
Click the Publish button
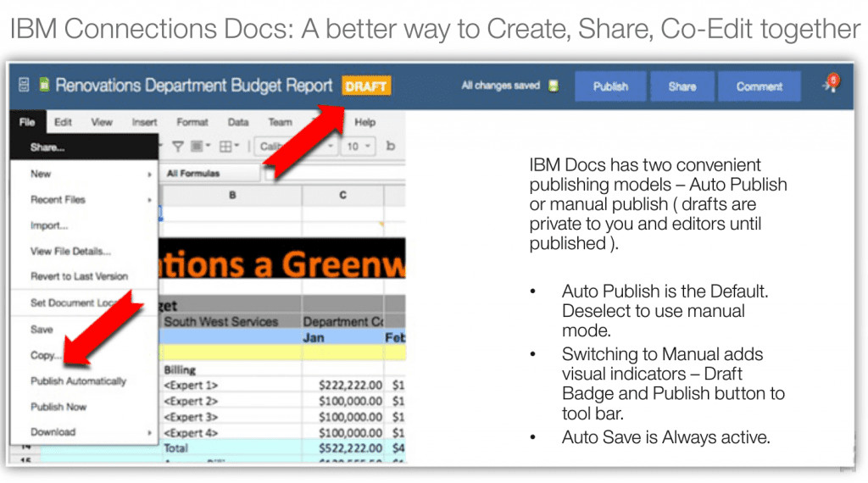(610, 86)
